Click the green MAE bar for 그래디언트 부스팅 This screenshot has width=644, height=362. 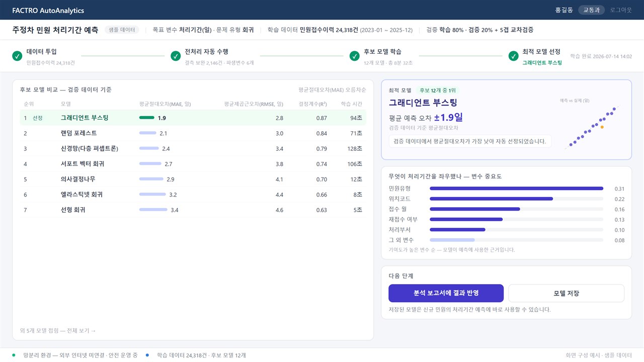147,118
